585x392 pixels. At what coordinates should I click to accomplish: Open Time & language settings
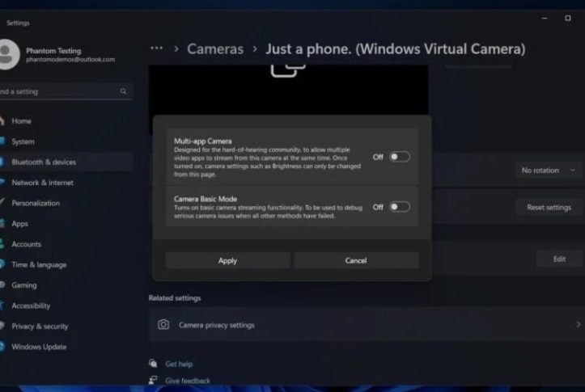point(66,264)
